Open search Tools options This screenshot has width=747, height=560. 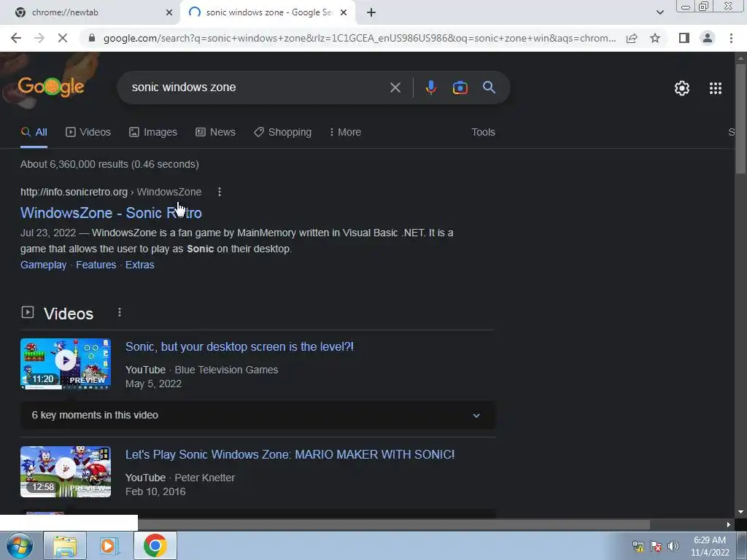[483, 132]
